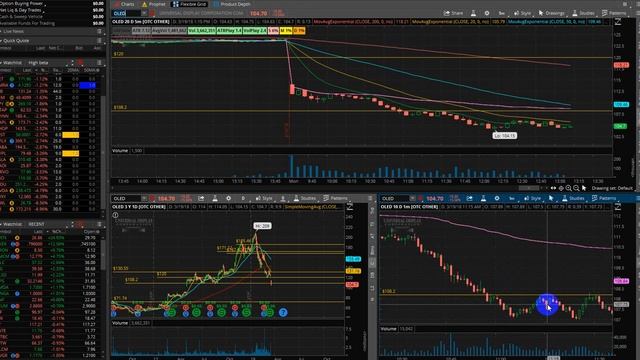Open the RECENT watchlist selector

click(x=36, y=224)
